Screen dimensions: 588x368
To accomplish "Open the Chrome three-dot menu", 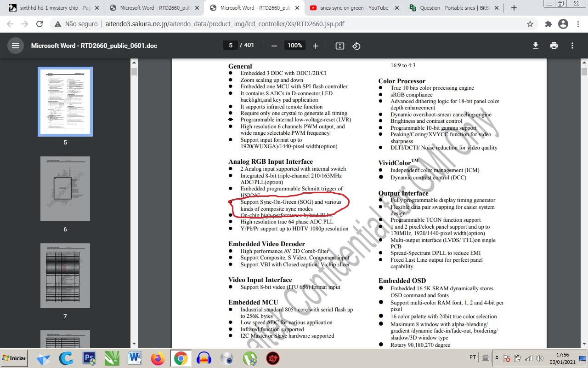I will point(578,24).
